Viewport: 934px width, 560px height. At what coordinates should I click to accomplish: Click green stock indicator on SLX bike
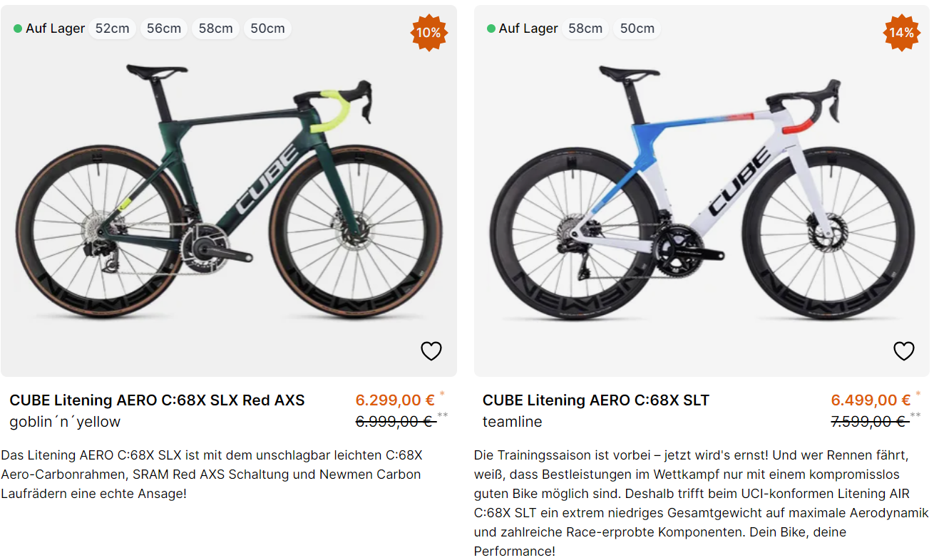coord(18,28)
